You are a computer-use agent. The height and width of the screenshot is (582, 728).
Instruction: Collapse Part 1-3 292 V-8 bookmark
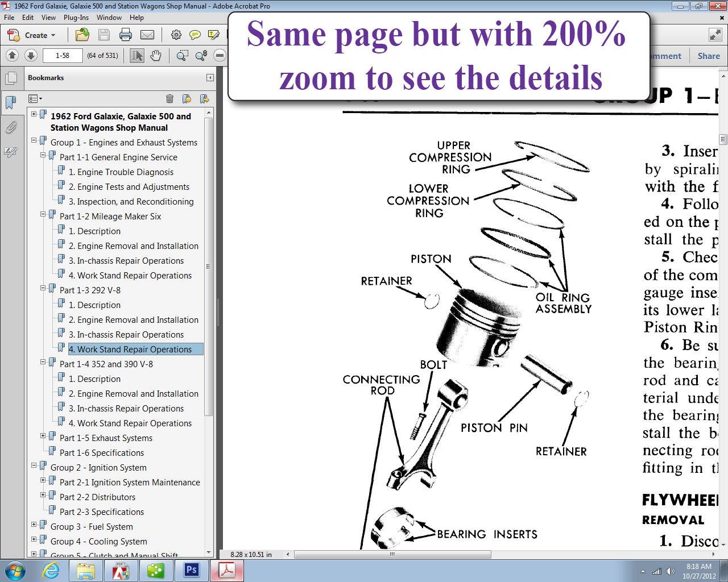tap(43, 289)
